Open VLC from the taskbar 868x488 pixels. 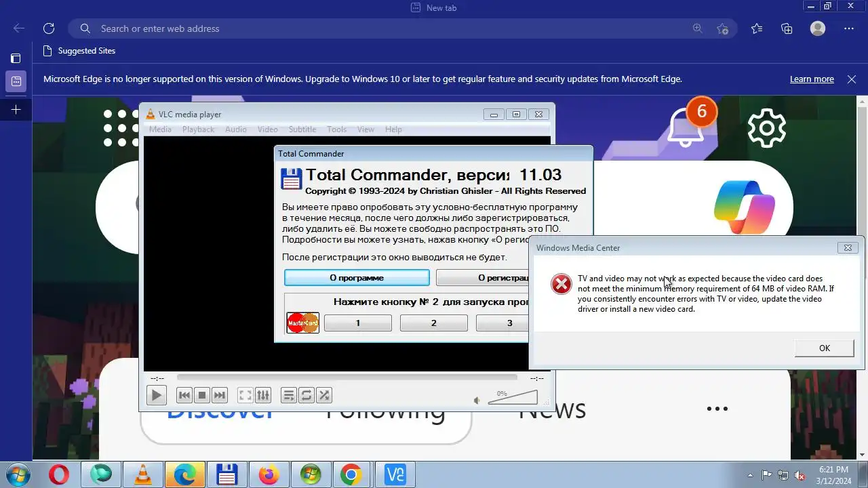(x=143, y=474)
